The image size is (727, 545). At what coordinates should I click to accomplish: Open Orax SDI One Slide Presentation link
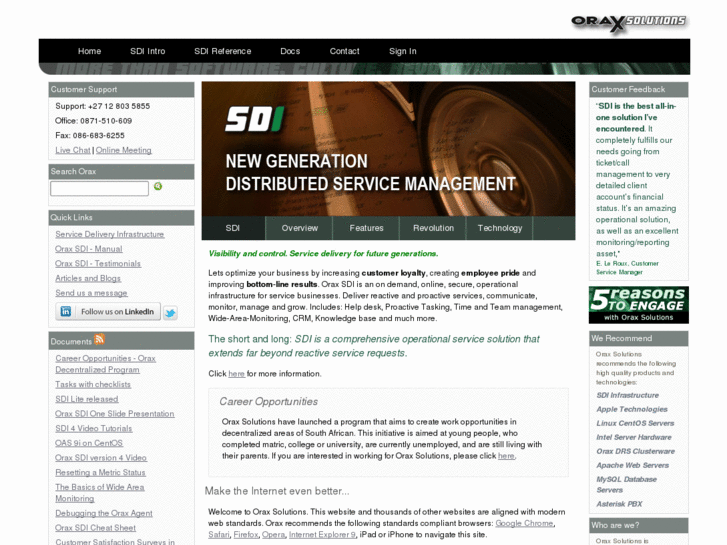115,414
